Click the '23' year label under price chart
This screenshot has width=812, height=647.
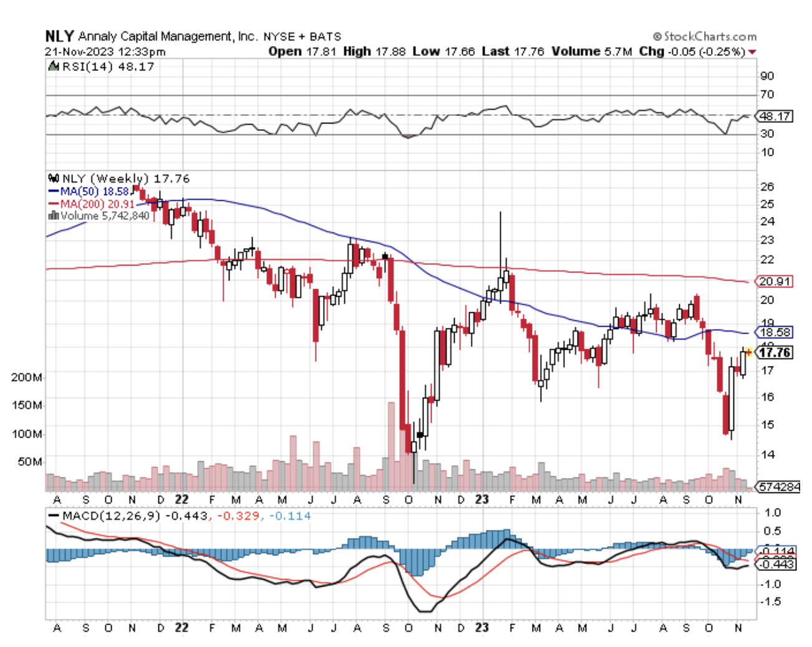click(x=481, y=499)
